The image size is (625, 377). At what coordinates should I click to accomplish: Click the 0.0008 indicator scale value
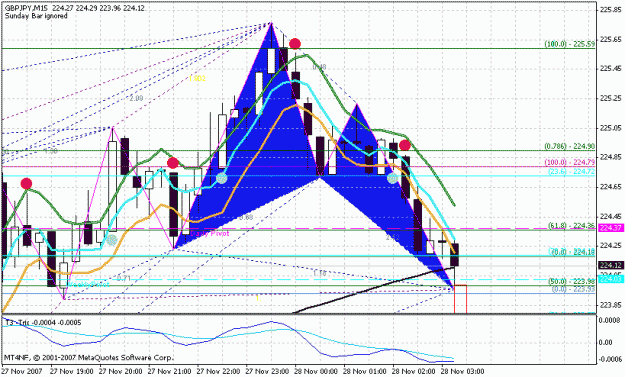pos(610,320)
